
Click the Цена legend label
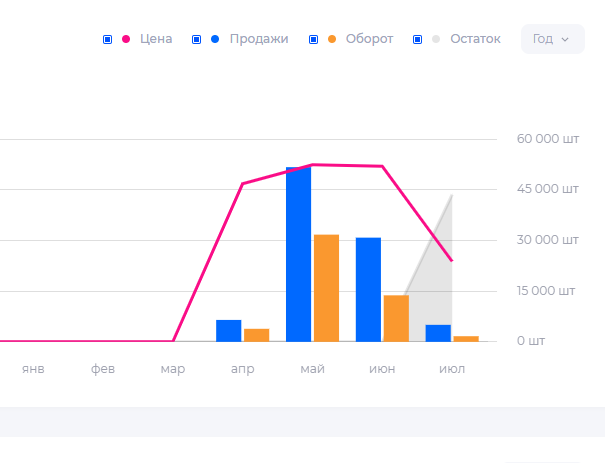(x=156, y=39)
